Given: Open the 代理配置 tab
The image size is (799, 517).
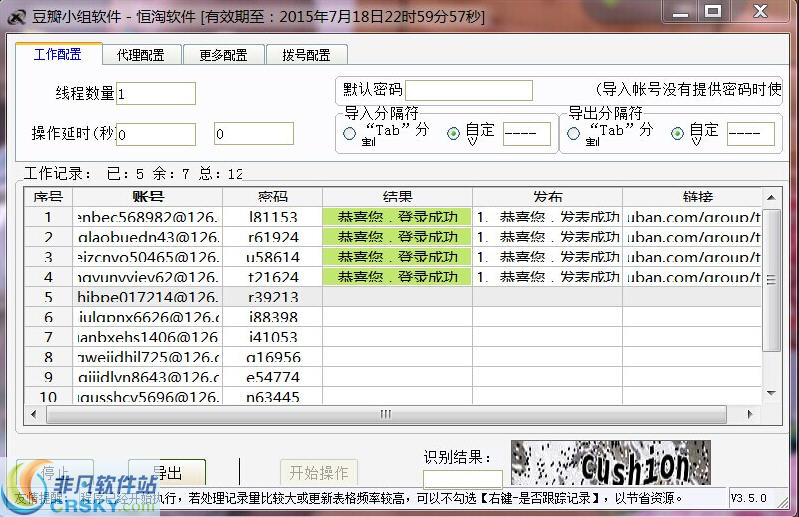Looking at the screenshot, I should click(141, 55).
